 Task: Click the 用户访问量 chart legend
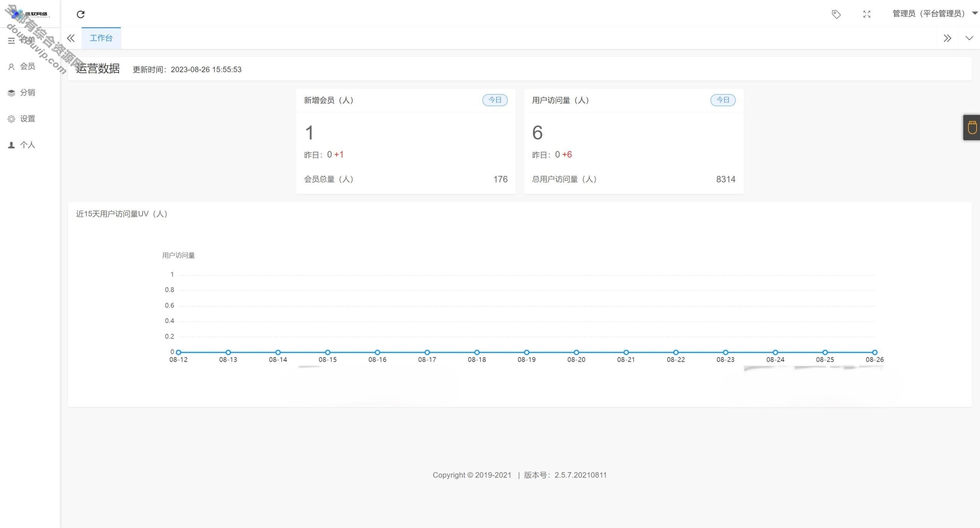coord(178,255)
